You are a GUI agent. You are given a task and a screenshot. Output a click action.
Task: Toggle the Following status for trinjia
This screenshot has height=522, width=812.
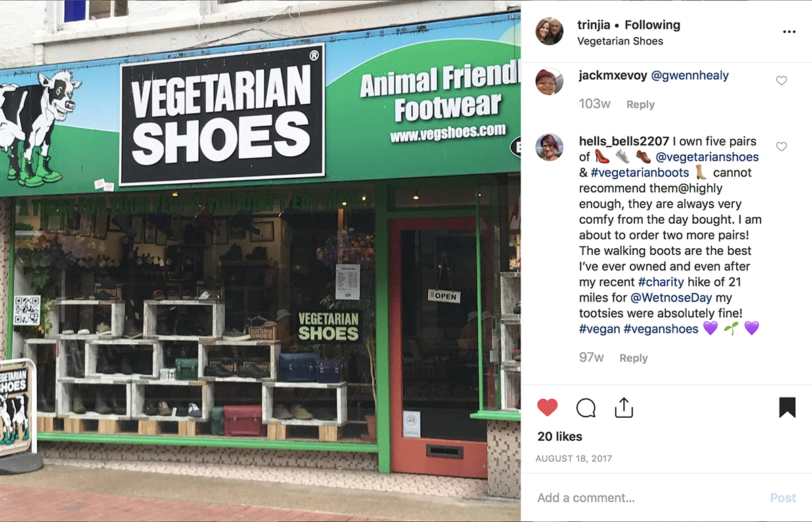click(x=652, y=25)
